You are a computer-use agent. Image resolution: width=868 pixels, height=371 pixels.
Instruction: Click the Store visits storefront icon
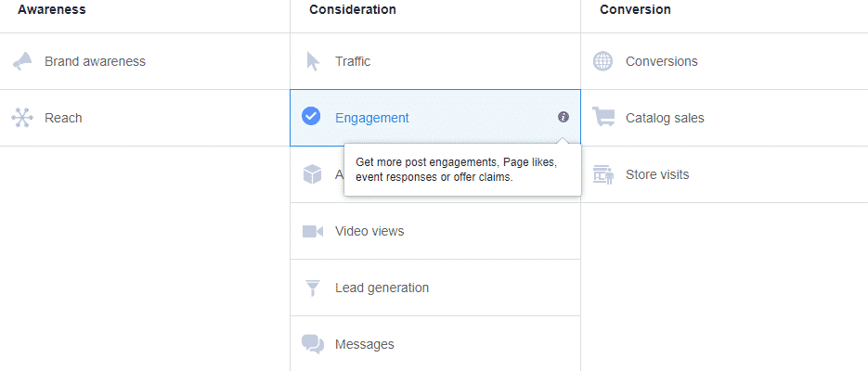[x=603, y=174]
